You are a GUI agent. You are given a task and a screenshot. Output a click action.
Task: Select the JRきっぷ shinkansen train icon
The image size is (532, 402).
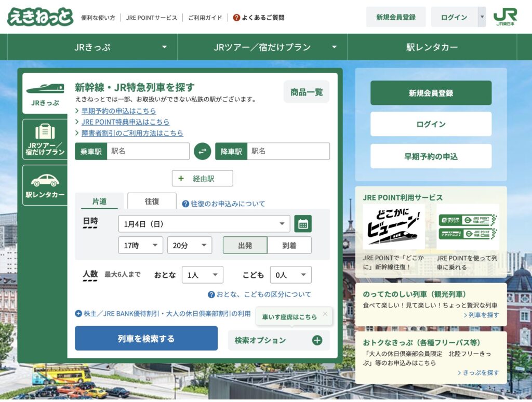tap(45, 88)
